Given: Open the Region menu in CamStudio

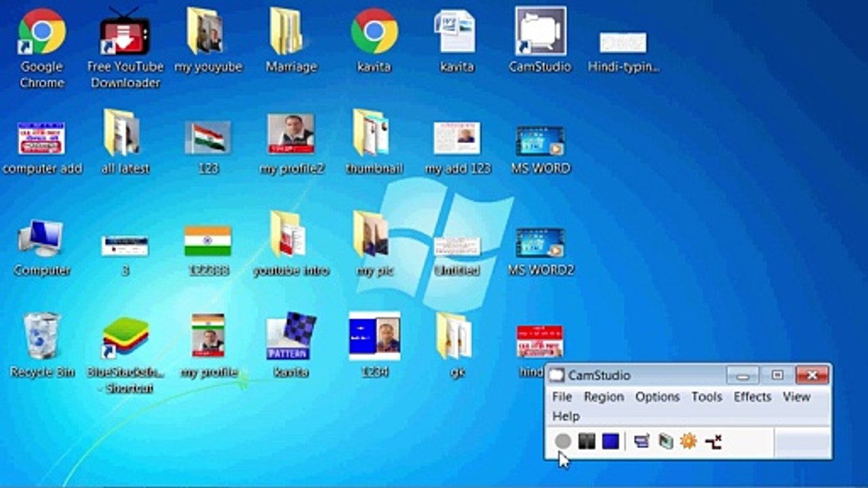Looking at the screenshot, I should [x=604, y=396].
